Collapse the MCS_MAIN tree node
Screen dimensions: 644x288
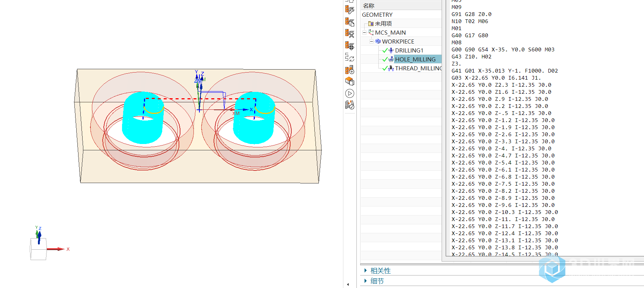pos(364,32)
